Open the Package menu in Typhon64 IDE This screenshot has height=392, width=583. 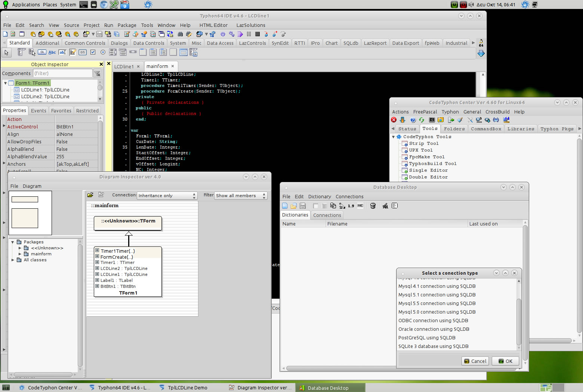(x=127, y=25)
